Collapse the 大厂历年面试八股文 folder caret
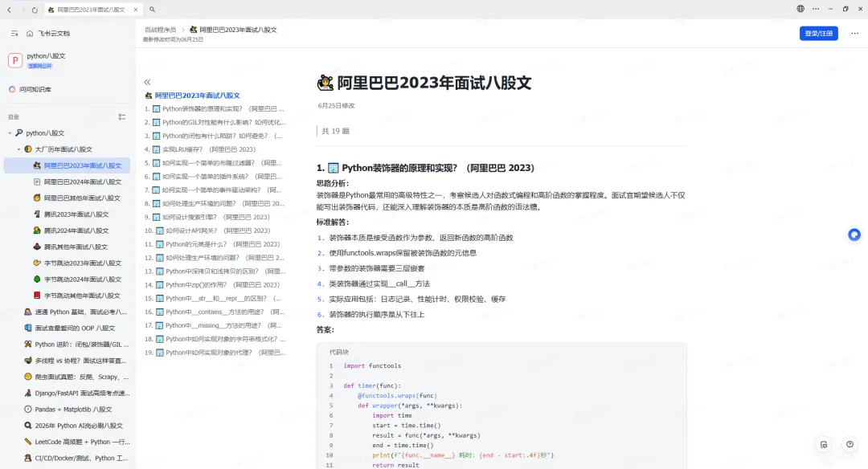 [x=18, y=149]
